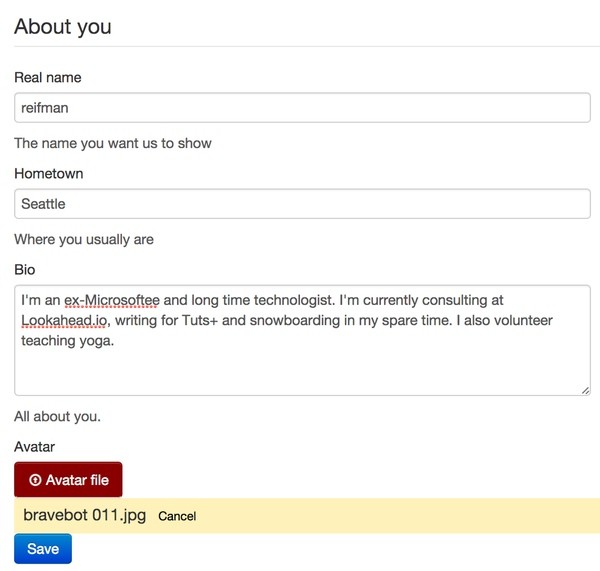
Task: Click the Hometown field label
Action: point(49,173)
